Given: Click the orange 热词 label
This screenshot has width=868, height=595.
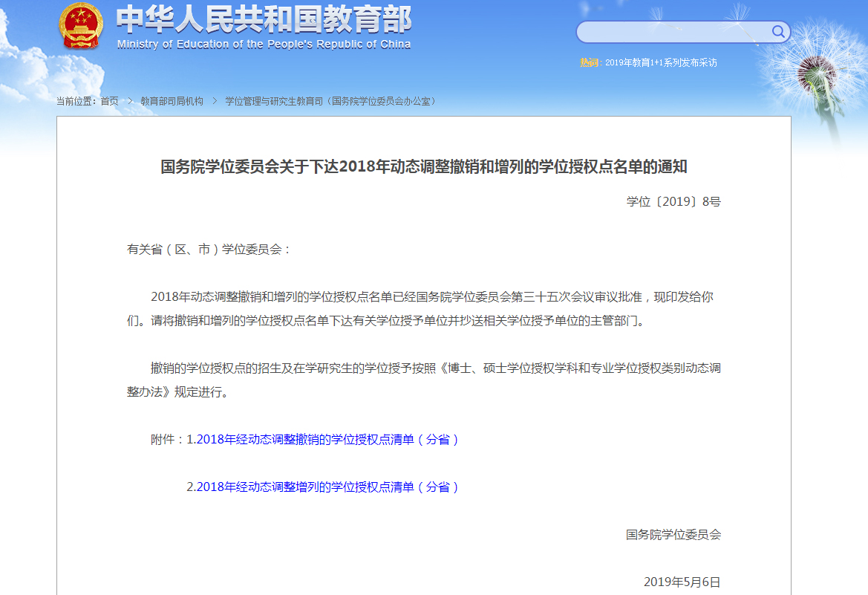Looking at the screenshot, I should (x=589, y=62).
